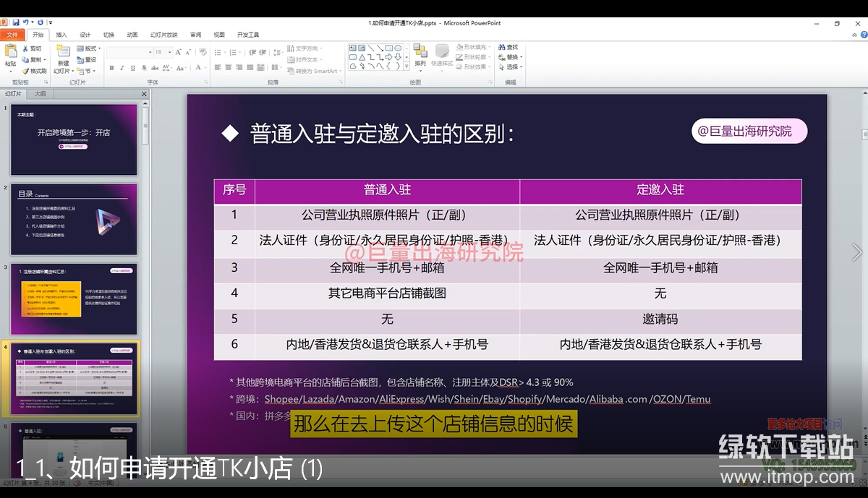The image size is (868, 498).
Task: Toggle Italic formatting button
Action: pos(122,68)
